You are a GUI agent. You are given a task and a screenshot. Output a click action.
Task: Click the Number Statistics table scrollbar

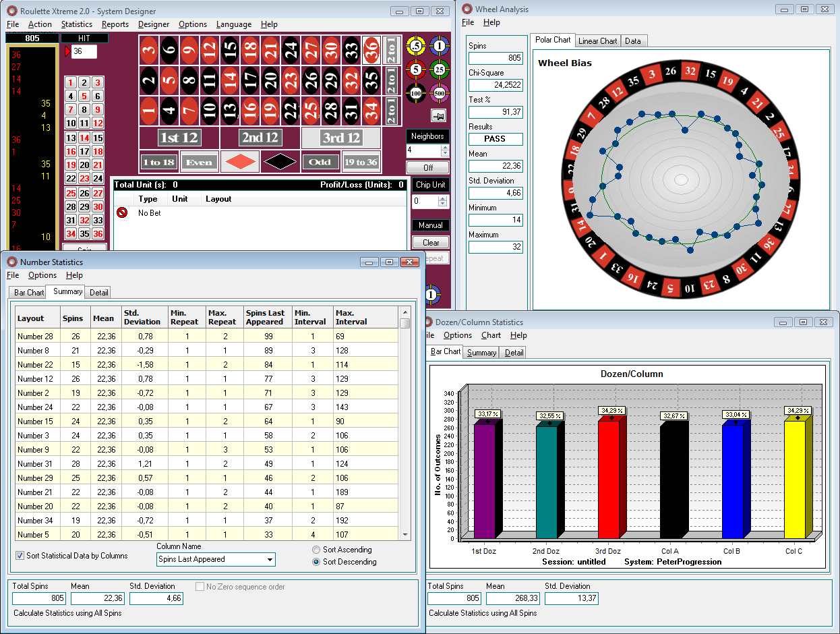[x=404, y=423]
